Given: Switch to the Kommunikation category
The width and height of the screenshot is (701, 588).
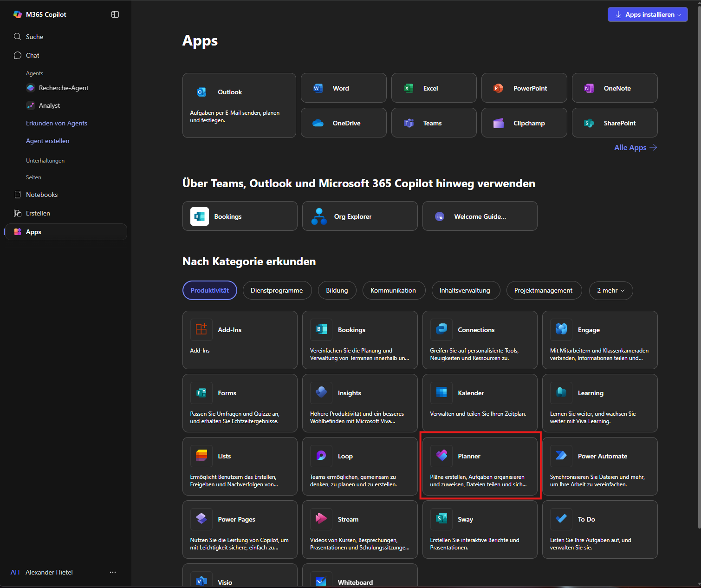Looking at the screenshot, I should pos(393,290).
